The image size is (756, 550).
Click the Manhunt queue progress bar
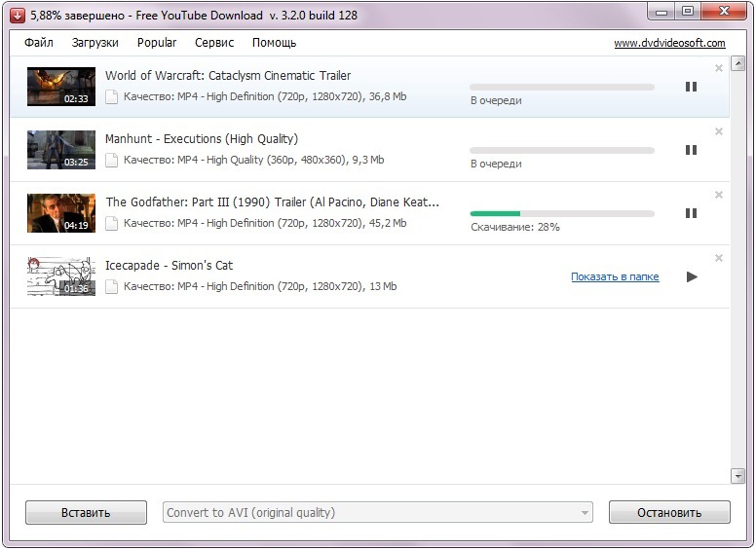(x=562, y=150)
